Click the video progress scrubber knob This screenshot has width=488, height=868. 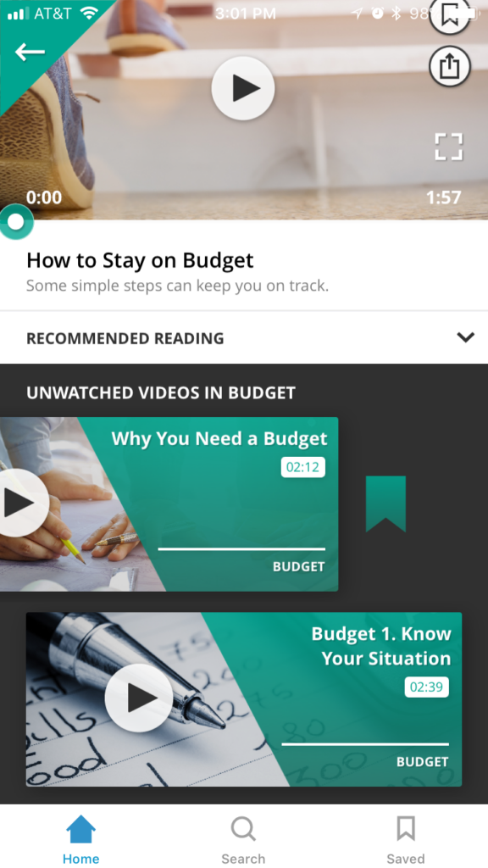tap(16, 221)
